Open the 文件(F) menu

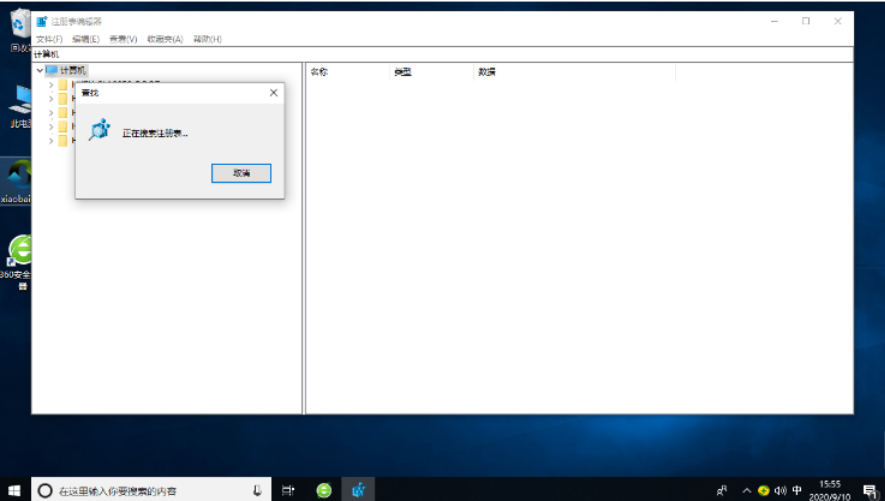[x=49, y=39]
